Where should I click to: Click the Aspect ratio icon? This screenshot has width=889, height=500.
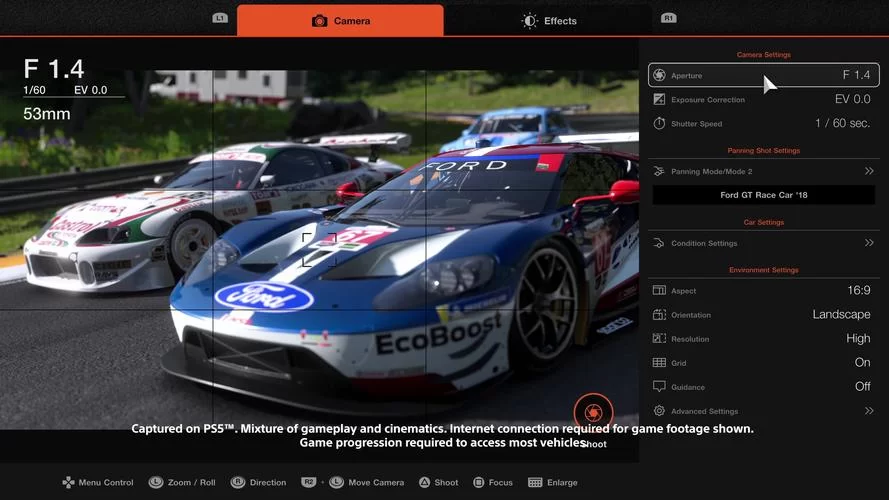pyautogui.click(x=659, y=290)
